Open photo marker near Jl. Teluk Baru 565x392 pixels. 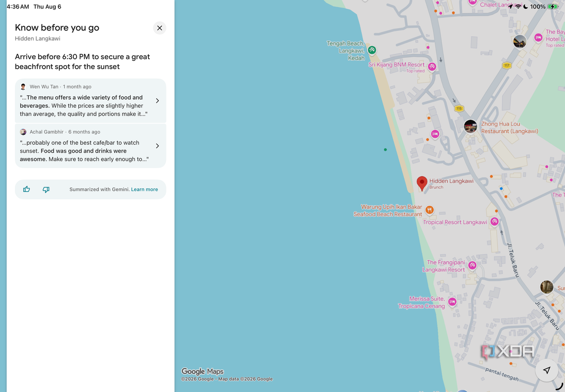547,287
